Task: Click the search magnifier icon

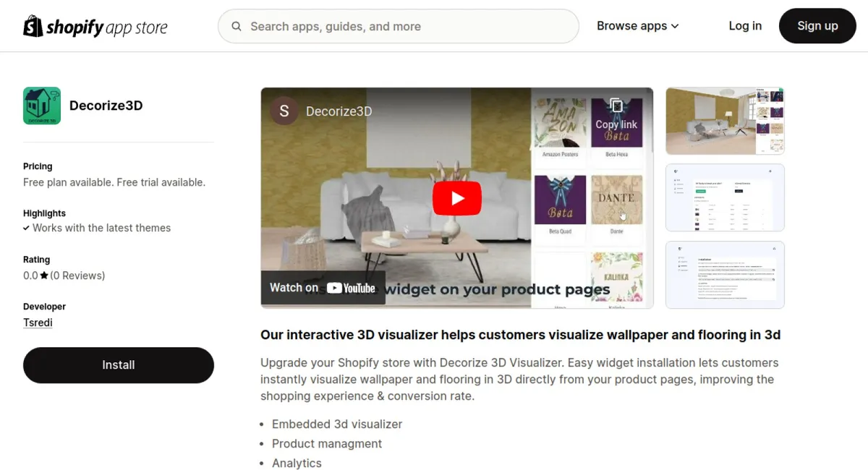Action: (x=237, y=27)
